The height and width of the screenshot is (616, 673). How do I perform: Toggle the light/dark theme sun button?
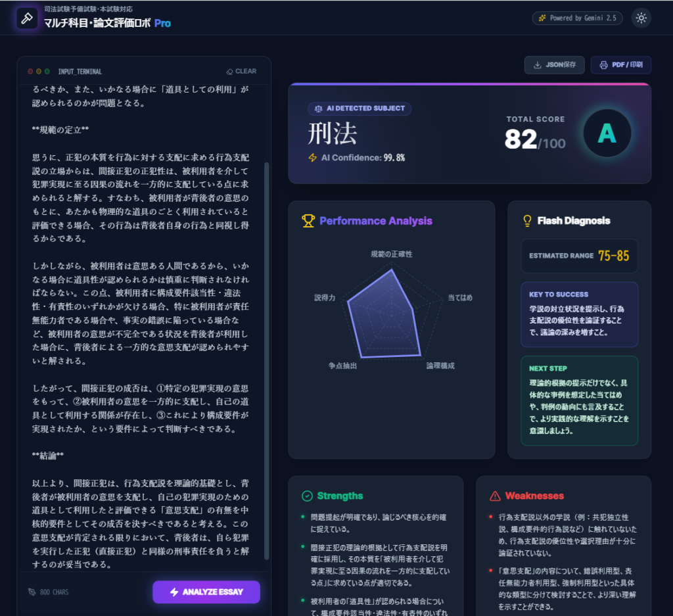click(641, 18)
